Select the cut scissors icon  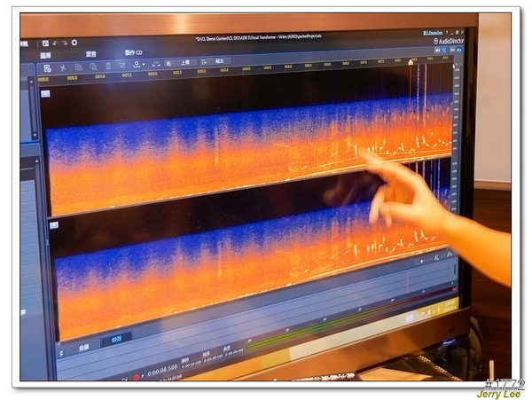(x=62, y=67)
